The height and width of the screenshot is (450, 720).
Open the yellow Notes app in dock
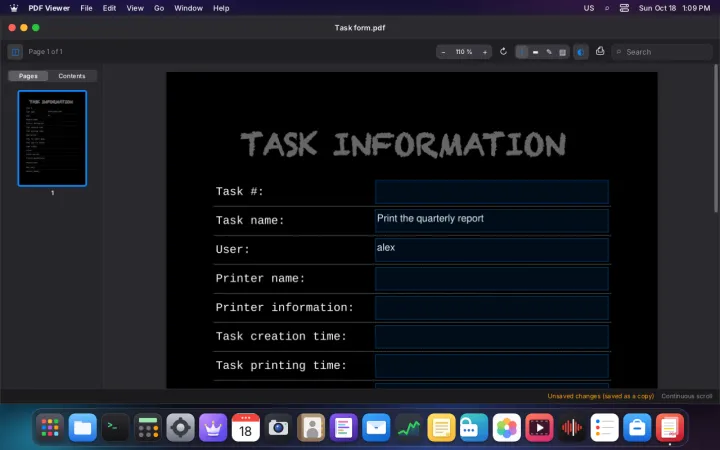[441, 428]
